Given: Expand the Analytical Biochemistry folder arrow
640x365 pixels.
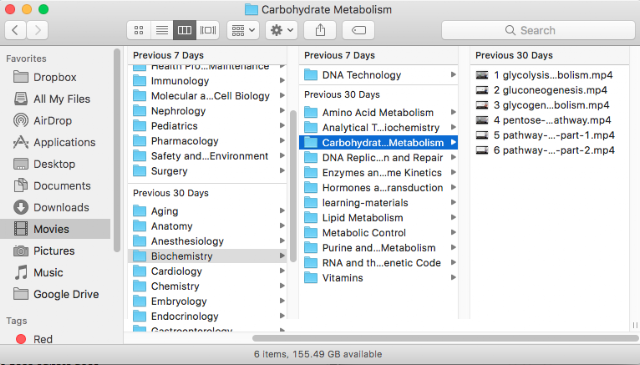Looking at the screenshot, I should 453,127.
